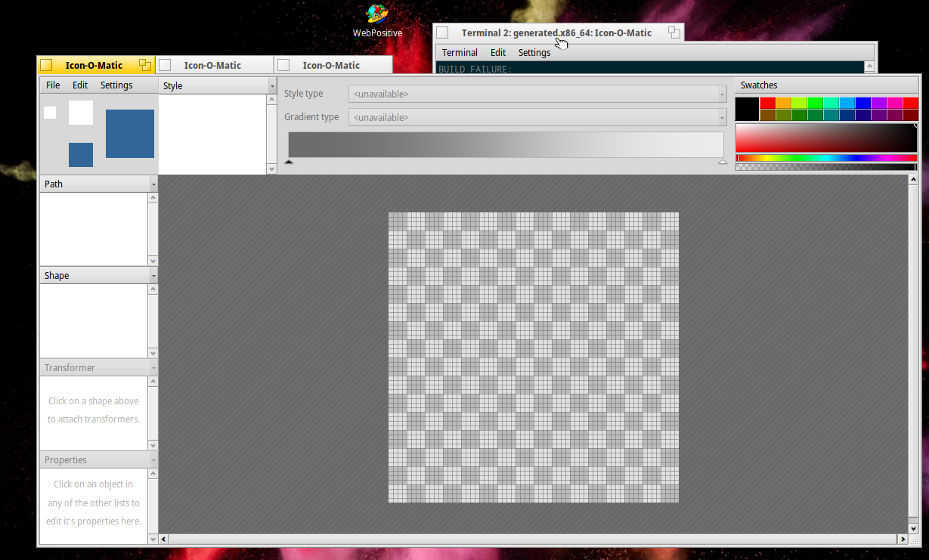Click the canvas vertical scroll-down arrow
Viewport: 929px width, 560px height.
click(x=913, y=528)
